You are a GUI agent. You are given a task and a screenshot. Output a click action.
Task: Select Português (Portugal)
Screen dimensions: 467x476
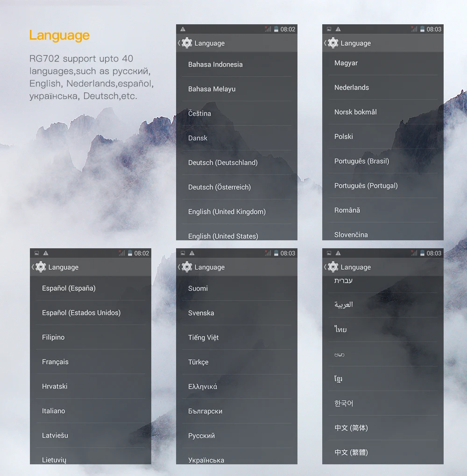pyautogui.click(x=383, y=186)
